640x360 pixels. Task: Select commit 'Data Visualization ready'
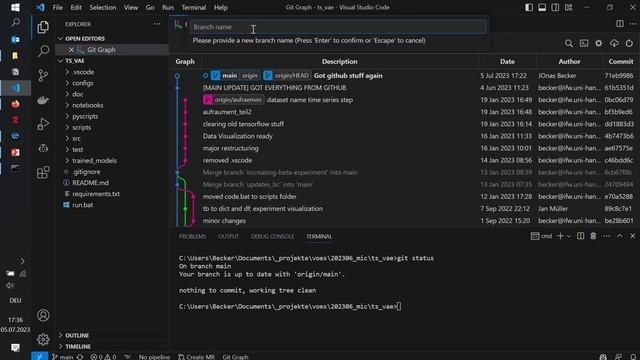coord(238,136)
